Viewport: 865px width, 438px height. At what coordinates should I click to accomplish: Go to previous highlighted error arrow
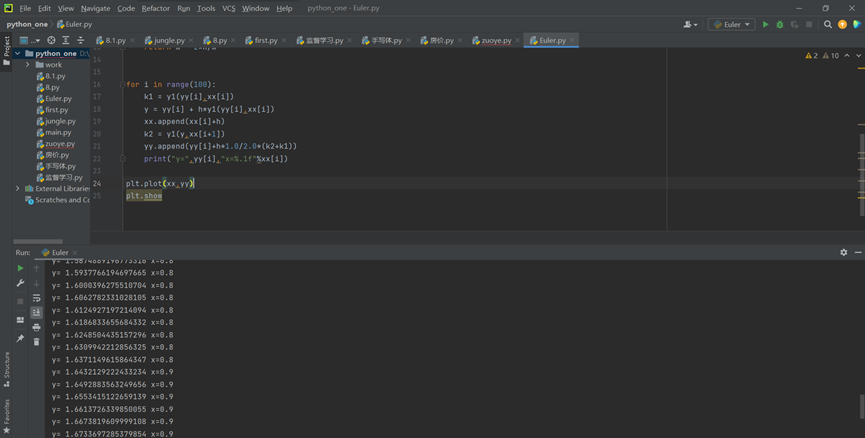[847, 56]
